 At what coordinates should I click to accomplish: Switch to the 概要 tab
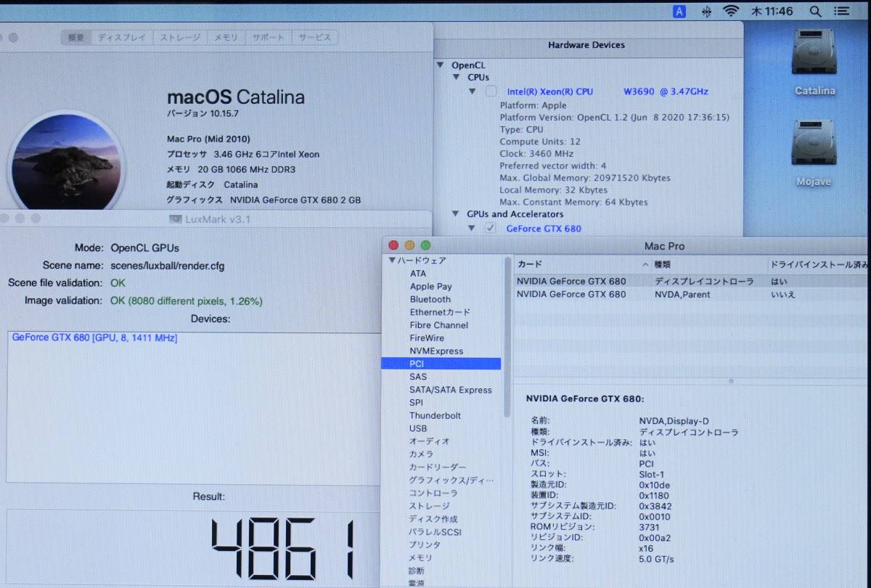coord(75,37)
